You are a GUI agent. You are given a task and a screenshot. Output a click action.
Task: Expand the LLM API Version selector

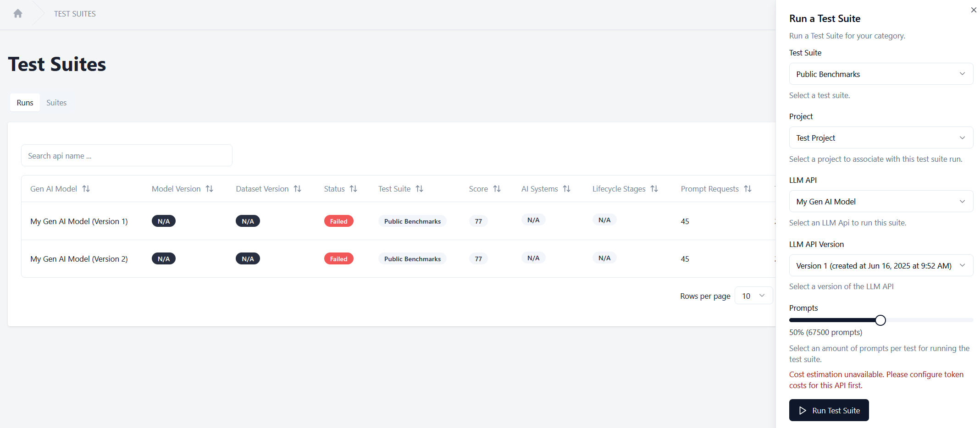pos(880,265)
